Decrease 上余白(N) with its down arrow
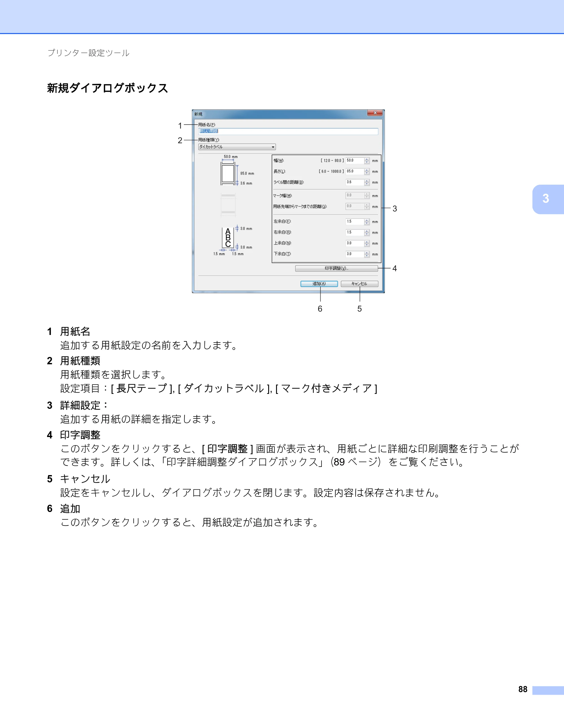Screen dimensions: 564x728 [x=367, y=245]
